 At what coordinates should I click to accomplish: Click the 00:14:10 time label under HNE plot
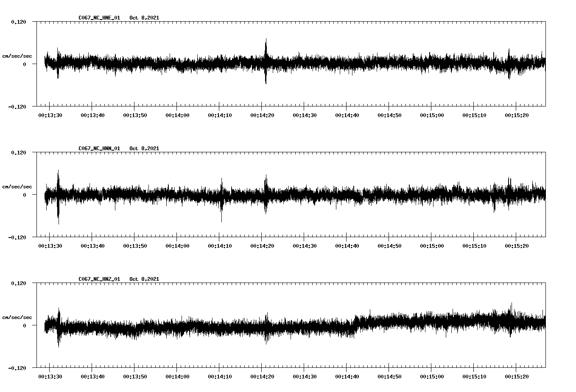[220, 115]
